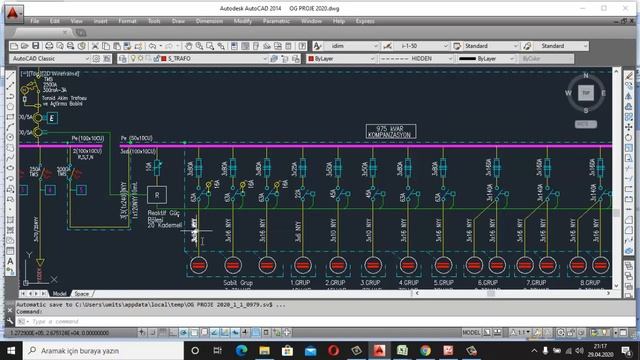Click the New drawing icon
The height and width of the screenshot is (360, 640).
[x=14, y=46]
